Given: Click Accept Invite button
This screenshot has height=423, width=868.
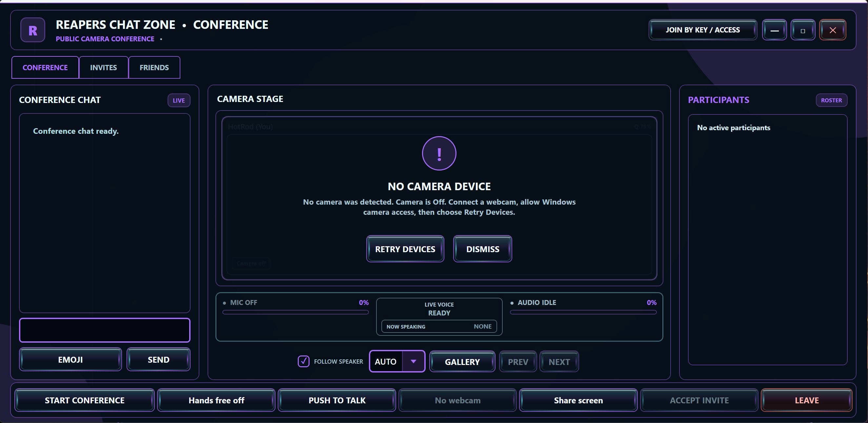Looking at the screenshot, I should (699, 400).
